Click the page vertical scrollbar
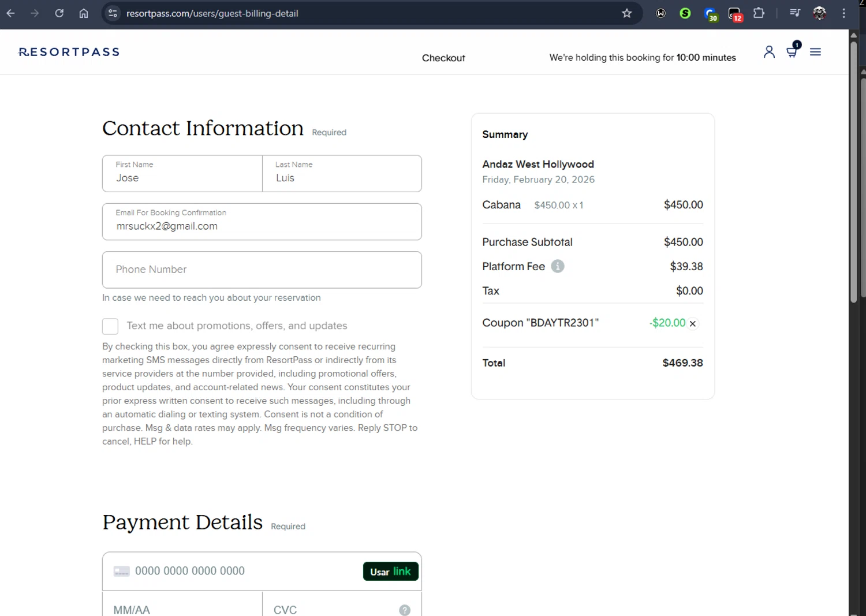Screen dimensions: 866x616 pos(854,173)
